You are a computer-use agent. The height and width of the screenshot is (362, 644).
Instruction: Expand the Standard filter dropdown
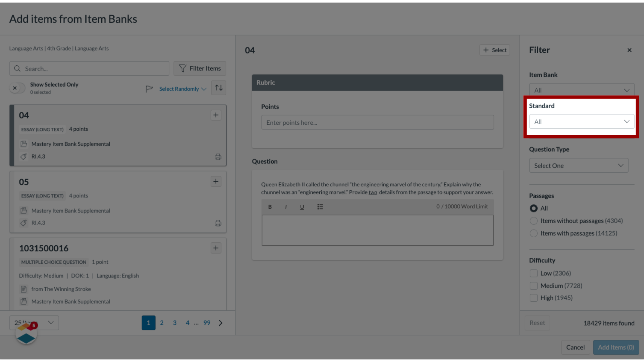tap(581, 122)
